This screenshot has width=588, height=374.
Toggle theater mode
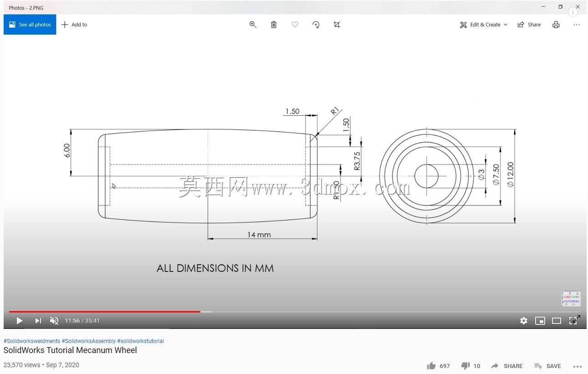click(x=557, y=321)
